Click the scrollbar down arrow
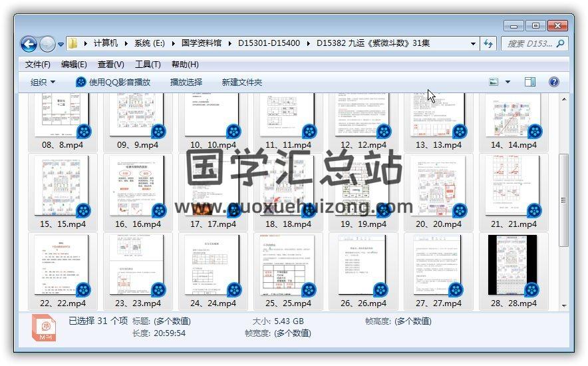 point(564,306)
